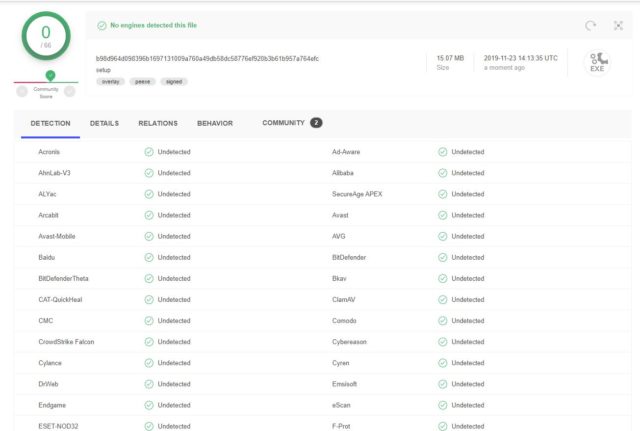640x431 pixels.
Task: Click the 'peexe' tag
Action: 142,82
